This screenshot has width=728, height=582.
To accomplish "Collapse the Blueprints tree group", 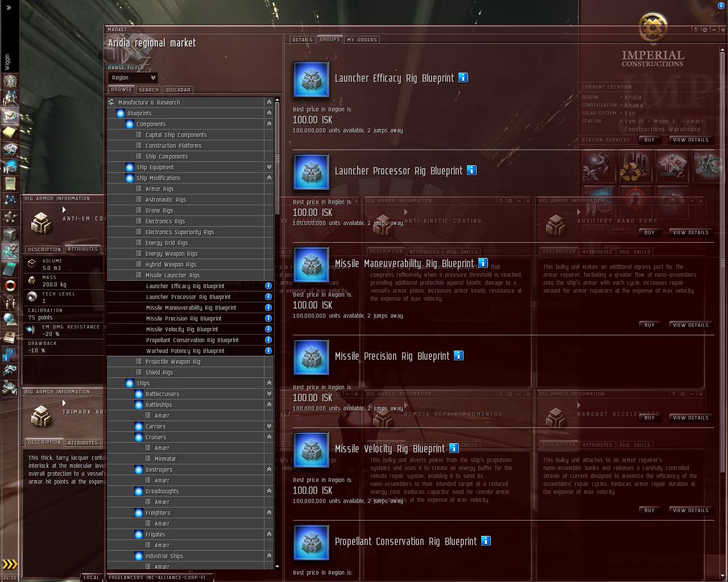I will click(269, 113).
